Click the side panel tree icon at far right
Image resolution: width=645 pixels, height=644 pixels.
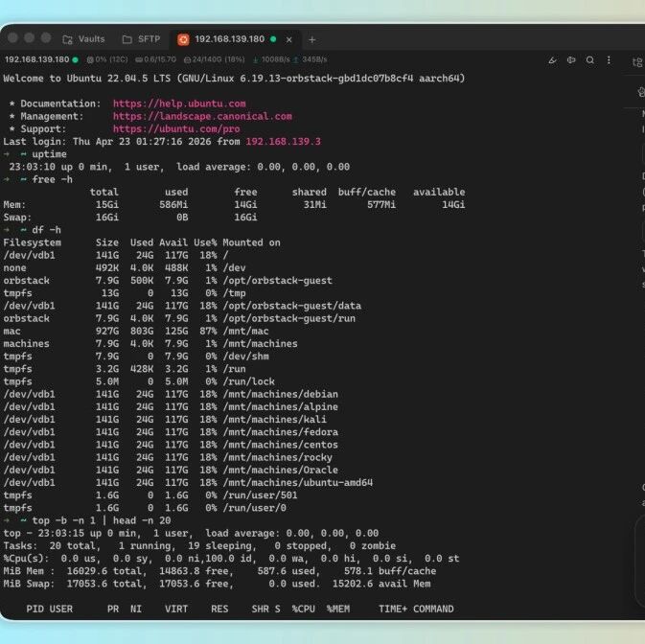637,62
